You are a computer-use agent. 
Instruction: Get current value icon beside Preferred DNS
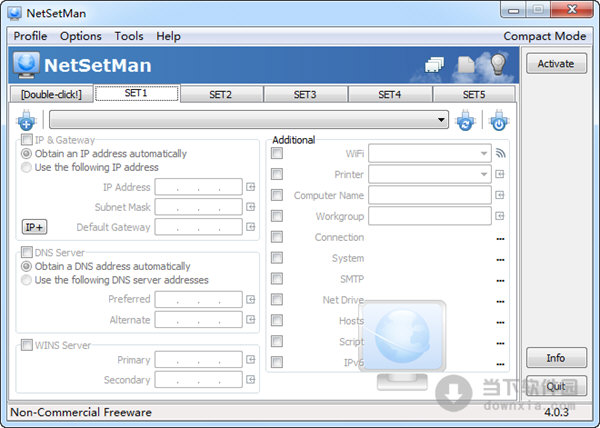(251, 299)
